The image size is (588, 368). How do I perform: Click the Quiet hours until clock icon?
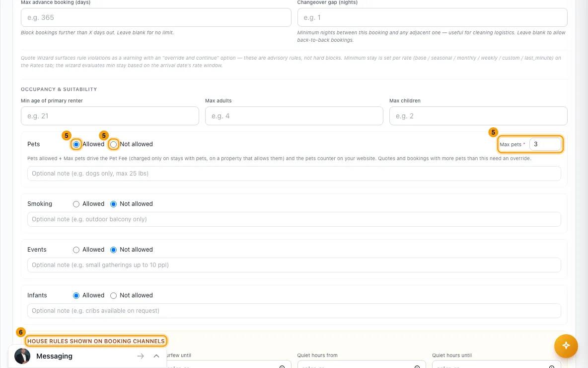[552, 367]
